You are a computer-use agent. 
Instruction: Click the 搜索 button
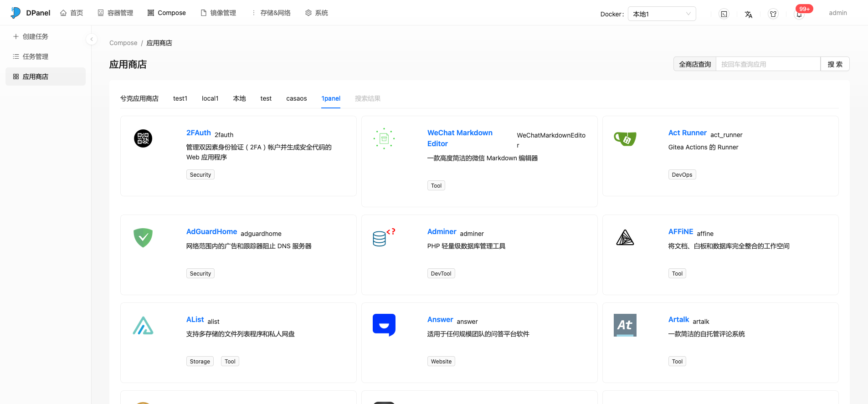pyautogui.click(x=835, y=64)
